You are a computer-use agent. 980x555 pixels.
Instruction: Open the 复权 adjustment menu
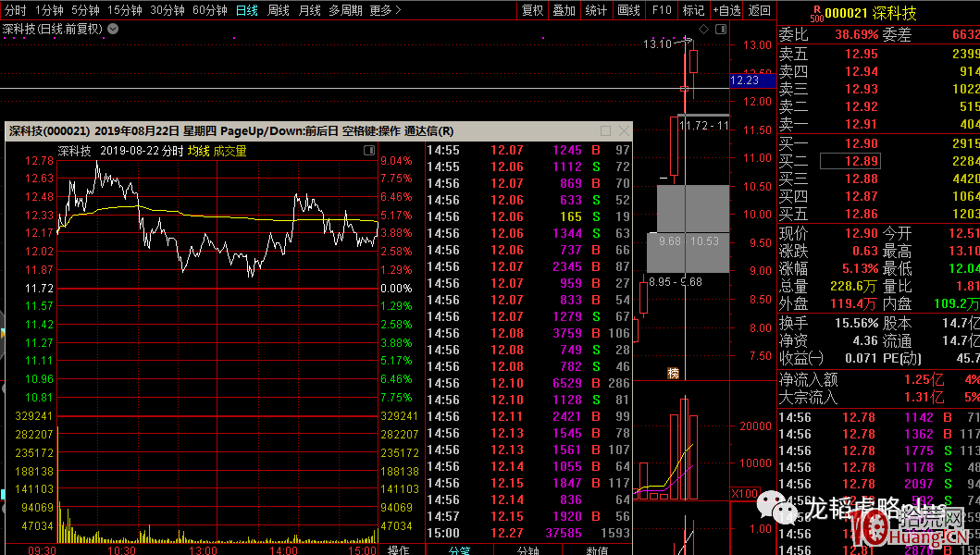[532, 10]
